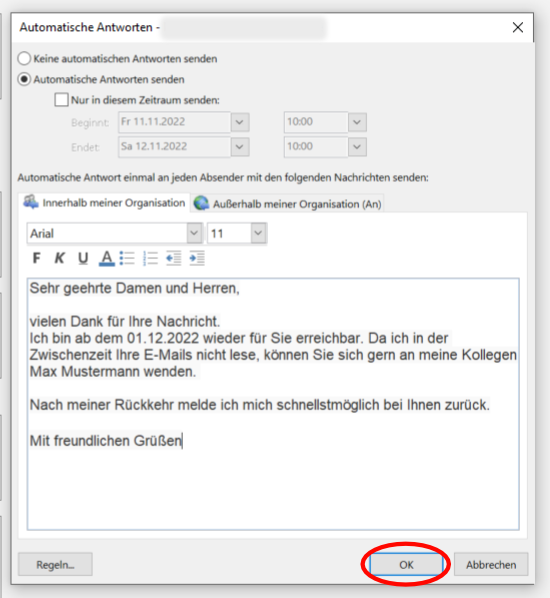Open the font size 11 dropdown
This screenshot has height=598, width=550.
[259, 233]
